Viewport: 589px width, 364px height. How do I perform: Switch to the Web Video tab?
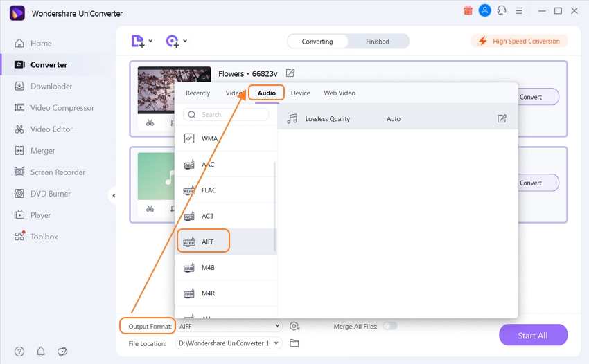point(340,93)
